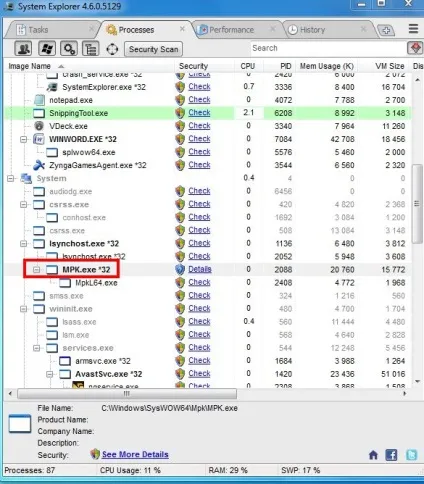Viewport: 424px width, 484px height.
Task: Click the vertical scrollbar thumb
Action: tap(417, 203)
